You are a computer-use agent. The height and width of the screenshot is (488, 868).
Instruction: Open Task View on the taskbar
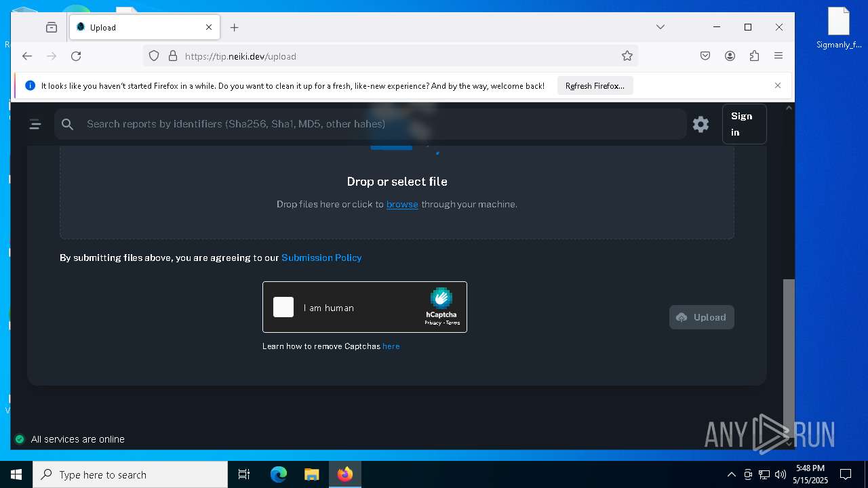pyautogui.click(x=244, y=474)
